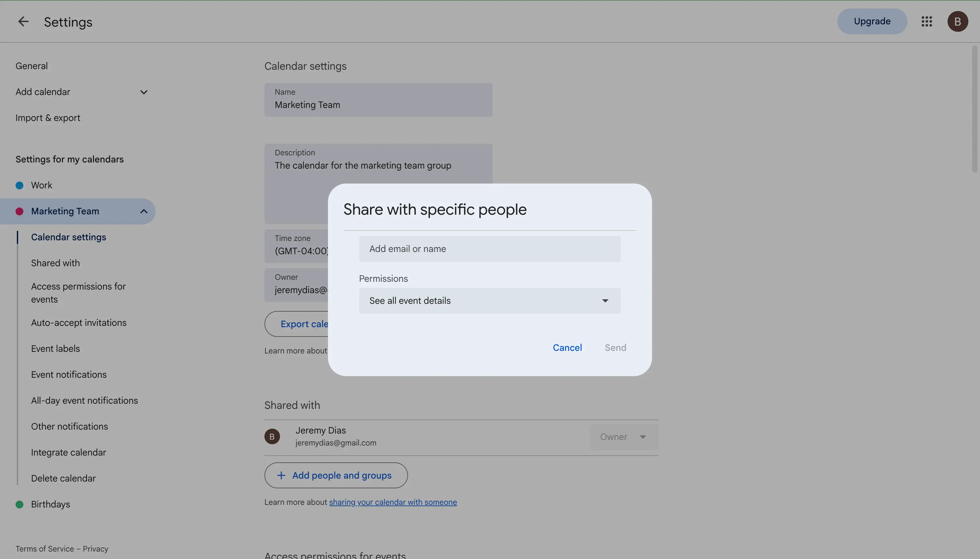Image resolution: width=980 pixels, height=559 pixels.
Task: Go back using the arrow icon
Action: tap(23, 21)
